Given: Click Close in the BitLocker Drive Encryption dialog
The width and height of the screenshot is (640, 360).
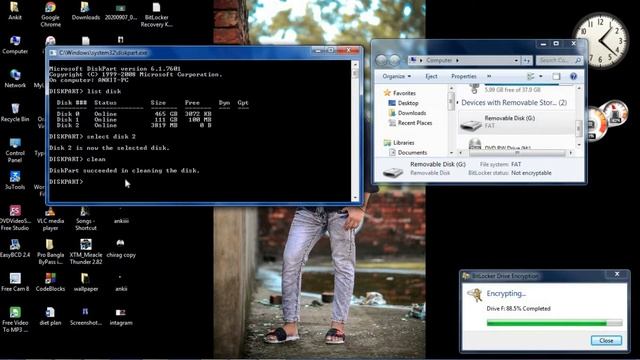Looking at the screenshot, I should (606, 340).
